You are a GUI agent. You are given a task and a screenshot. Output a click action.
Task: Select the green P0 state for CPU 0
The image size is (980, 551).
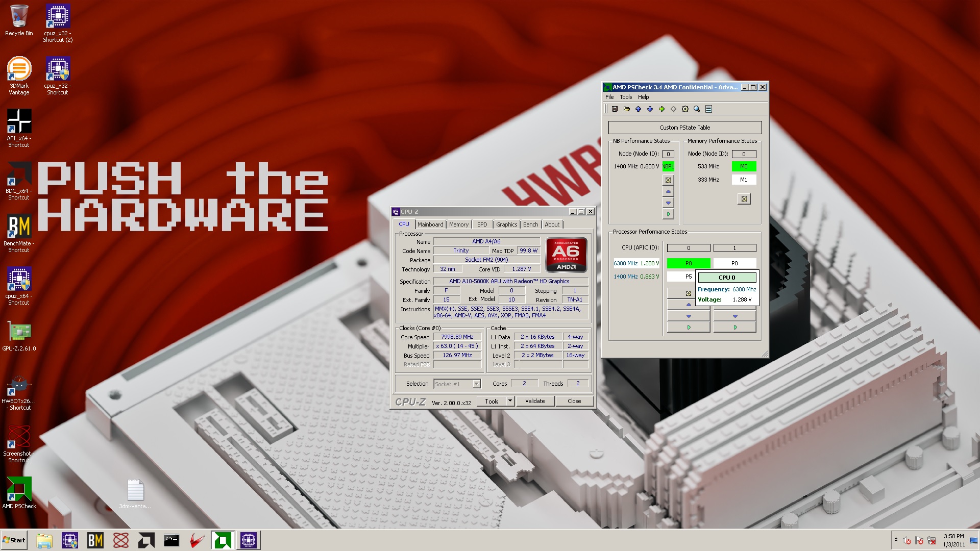[x=689, y=263]
